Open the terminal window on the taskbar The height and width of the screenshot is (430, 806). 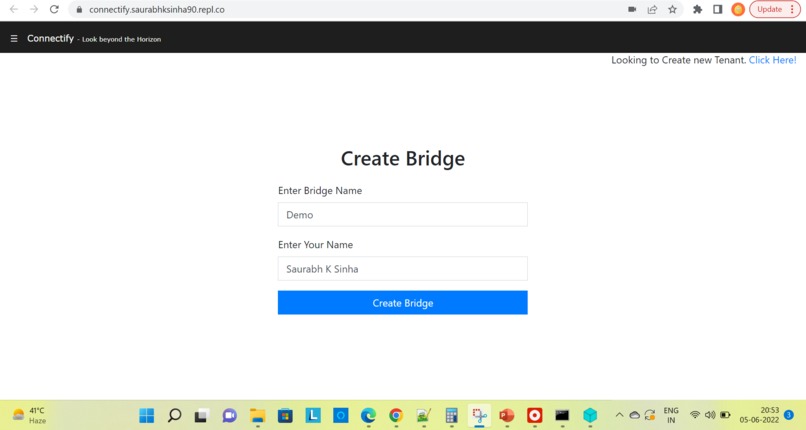562,415
